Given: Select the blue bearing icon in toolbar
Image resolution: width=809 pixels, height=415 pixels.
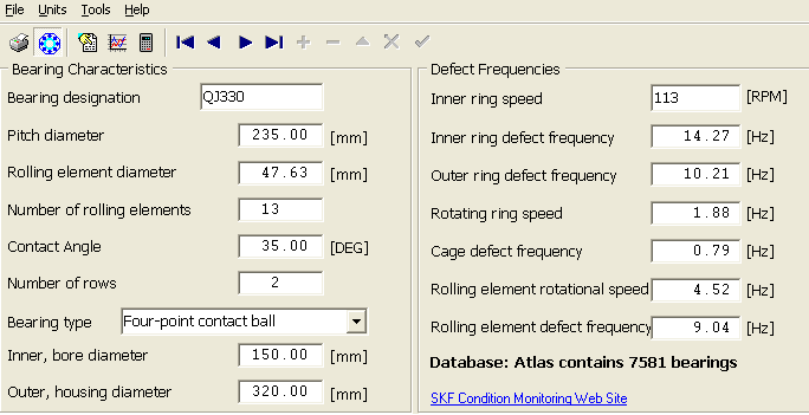Looking at the screenshot, I should click(x=49, y=42).
